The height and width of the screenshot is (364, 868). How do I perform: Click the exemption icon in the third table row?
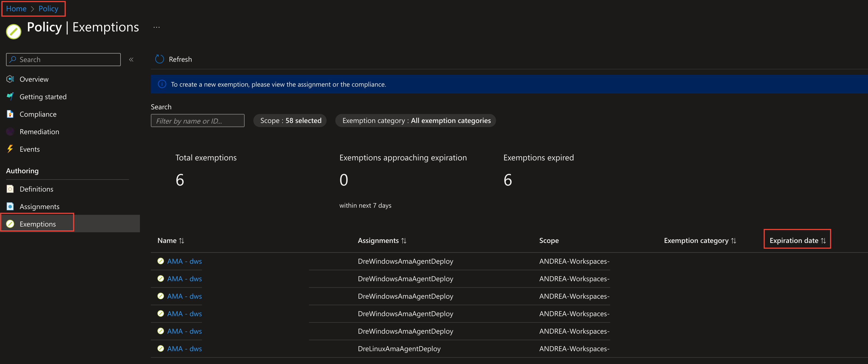[x=161, y=296]
